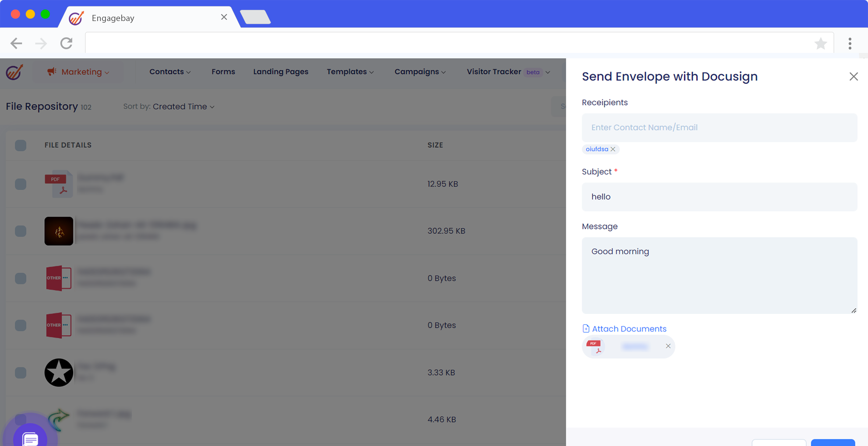Close the Send Envelope panel
Image resolution: width=868 pixels, height=446 pixels.
(853, 77)
